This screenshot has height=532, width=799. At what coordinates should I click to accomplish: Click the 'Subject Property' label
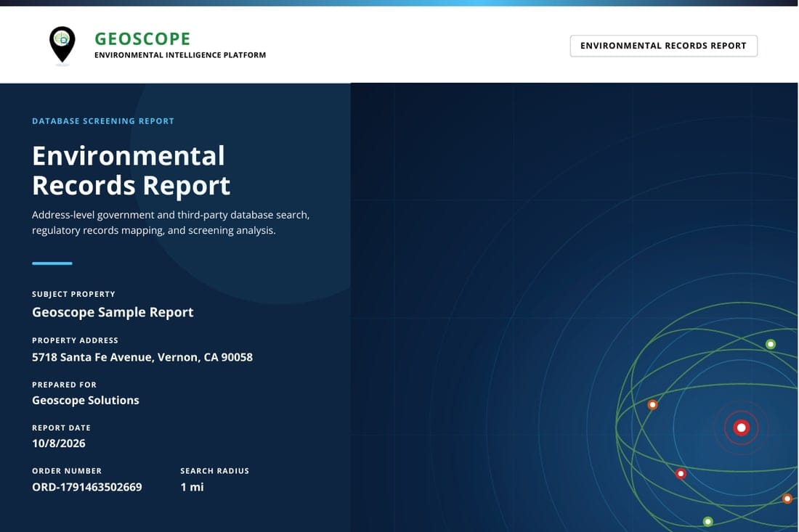coord(73,294)
